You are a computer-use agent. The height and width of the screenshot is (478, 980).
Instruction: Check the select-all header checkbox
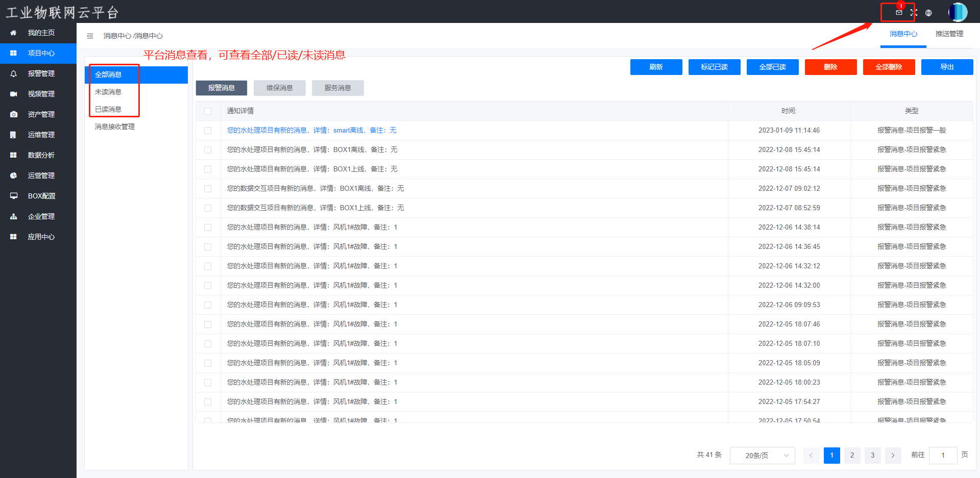tap(208, 111)
